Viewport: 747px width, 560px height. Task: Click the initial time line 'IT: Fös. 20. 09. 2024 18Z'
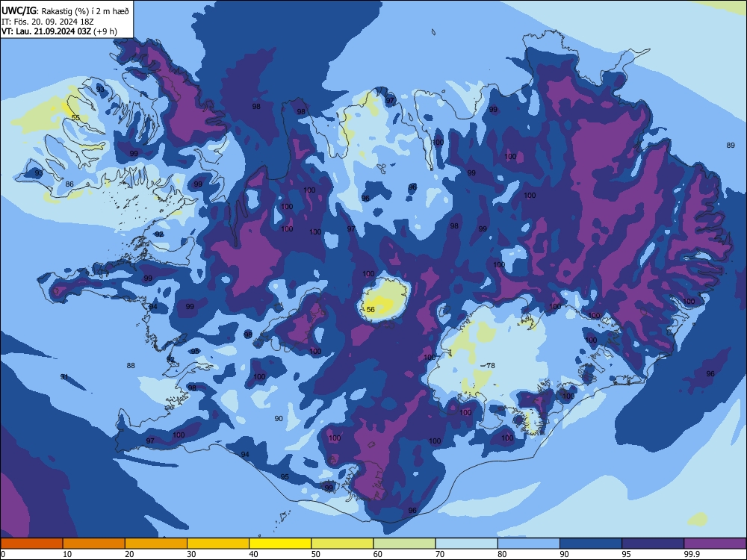tap(48, 22)
